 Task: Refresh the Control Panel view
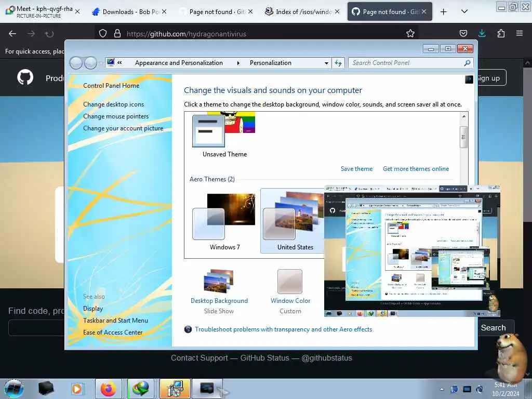[338, 63]
